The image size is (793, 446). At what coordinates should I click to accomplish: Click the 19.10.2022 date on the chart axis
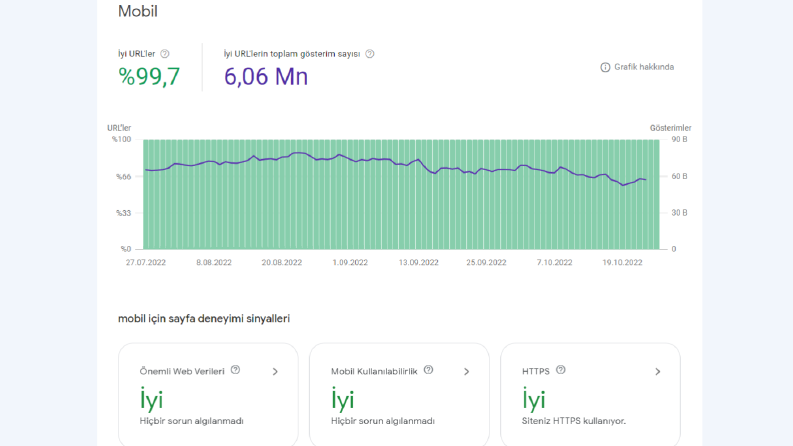tap(622, 262)
